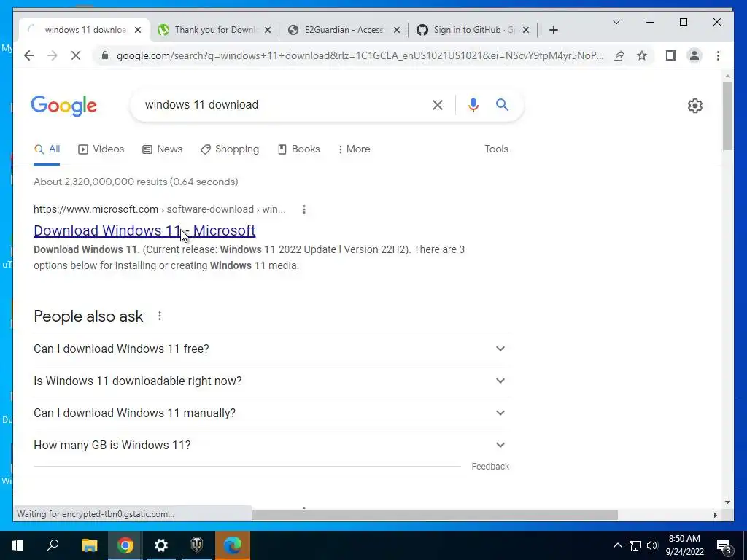Open Settings gear on the taskbar
The image size is (747, 560).
[x=161, y=545]
